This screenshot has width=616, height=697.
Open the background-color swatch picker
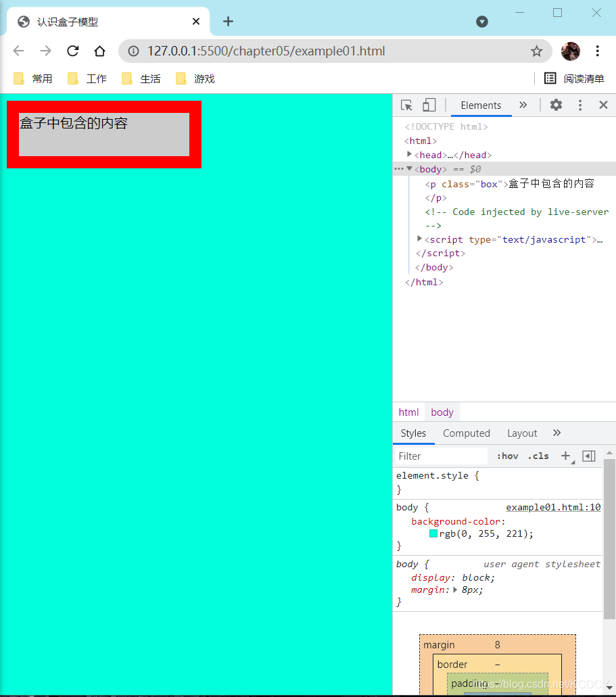pyautogui.click(x=433, y=533)
